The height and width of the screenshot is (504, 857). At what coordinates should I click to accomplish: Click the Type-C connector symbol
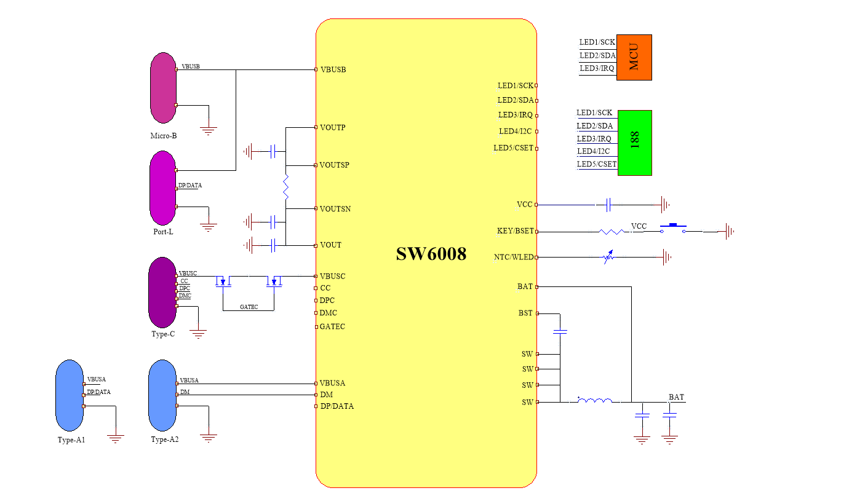162,292
